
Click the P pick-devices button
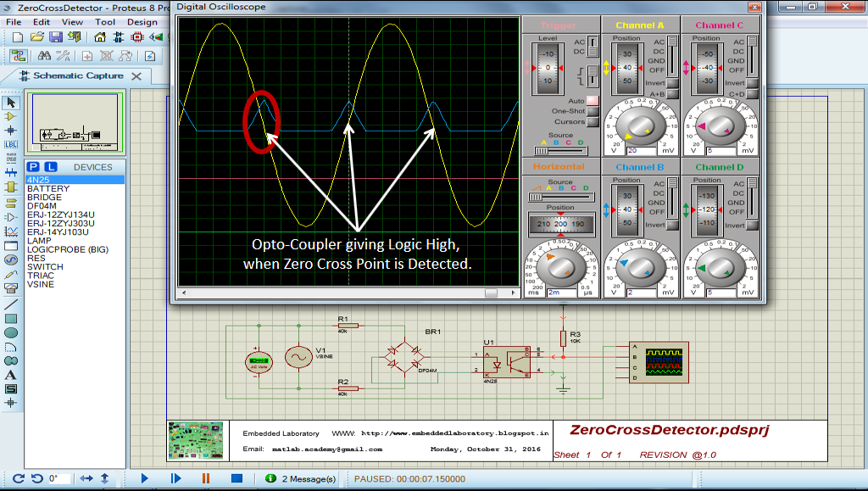coord(32,167)
